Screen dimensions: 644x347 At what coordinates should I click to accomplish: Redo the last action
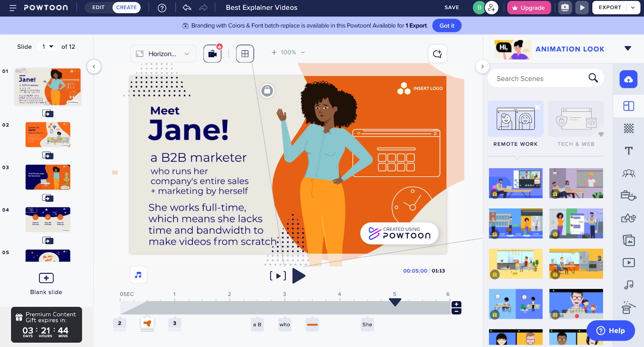[x=203, y=8]
